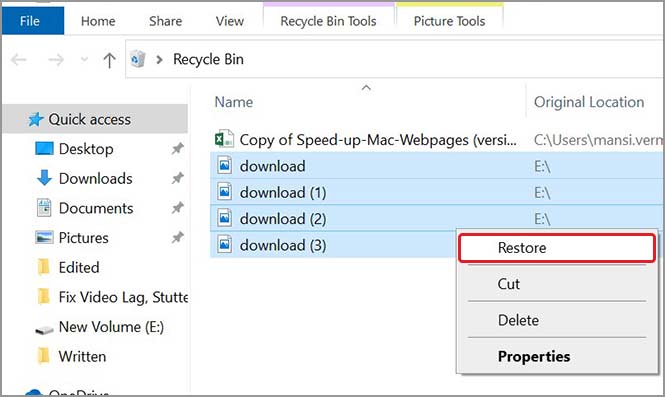Switch to the Home ribbon tab
Image resolution: width=665 pixels, height=397 pixels.
point(98,21)
